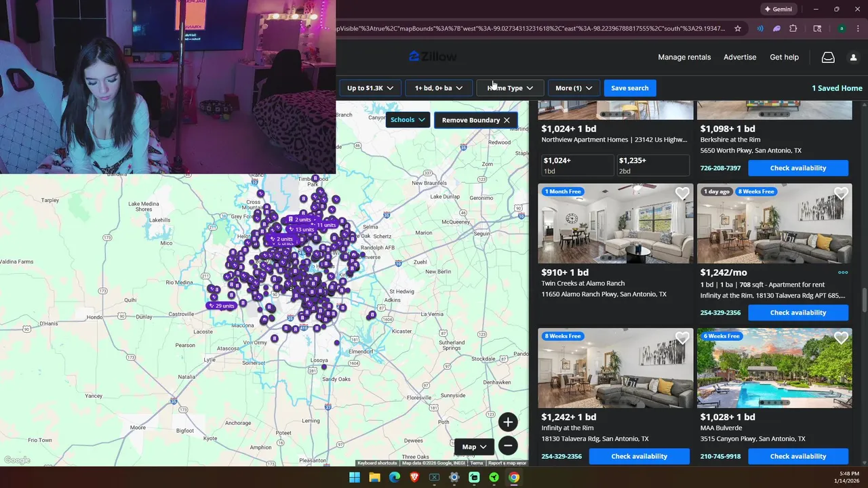The width and height of the screenshot is (868, 488).
Task: Open the map Terms link
Action: coord(477,463)
